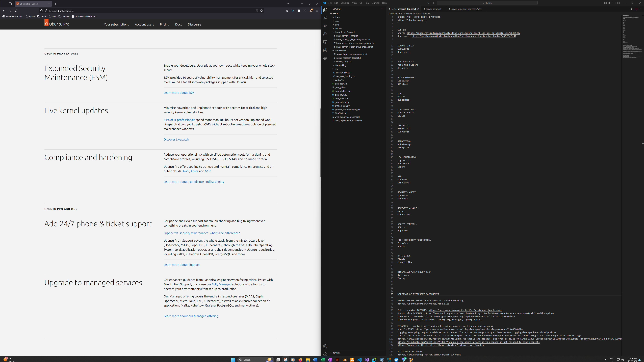This screenshot has width=644, height=362.
Task: Go back in Firefox
Action: [x=4, y=11]
